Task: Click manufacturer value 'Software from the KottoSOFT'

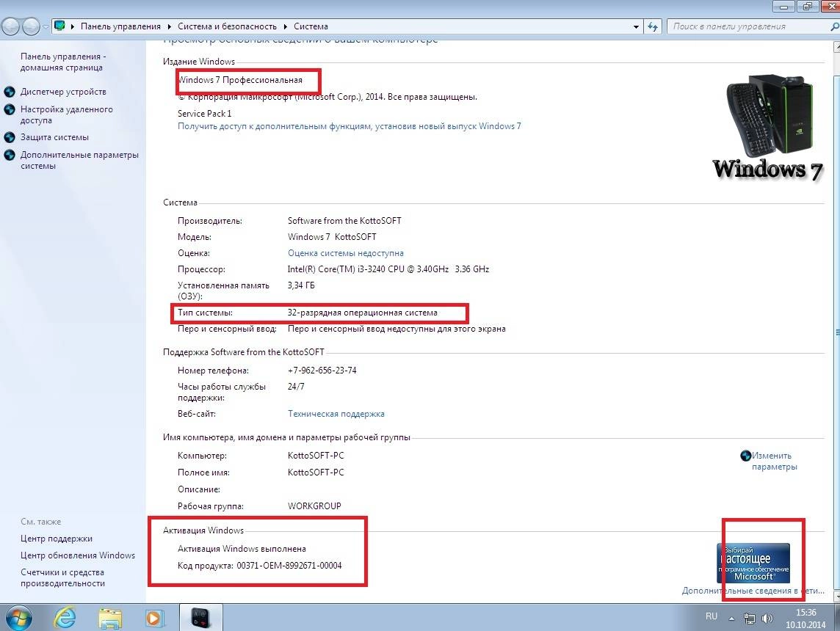Action: point(344,221)
